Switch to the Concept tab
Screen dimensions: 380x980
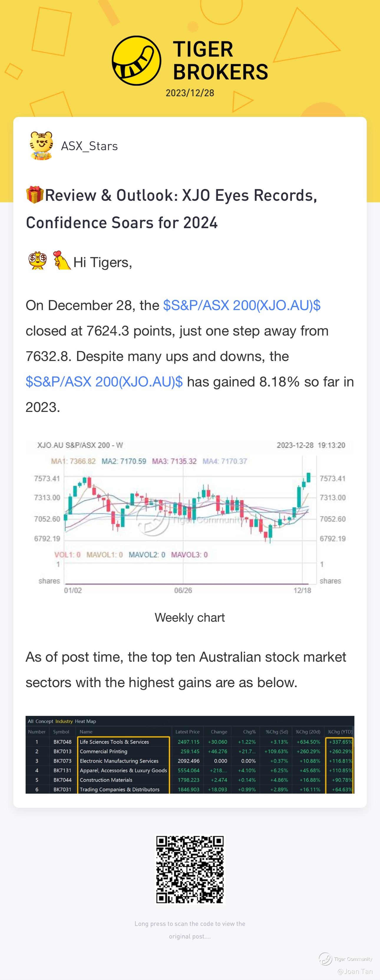point(44,721)
